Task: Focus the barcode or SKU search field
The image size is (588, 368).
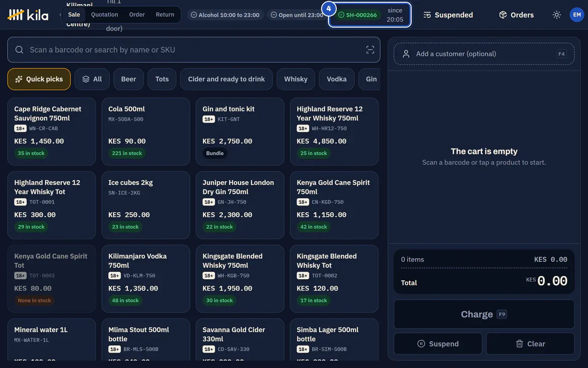Action: [x=194, y=50]
